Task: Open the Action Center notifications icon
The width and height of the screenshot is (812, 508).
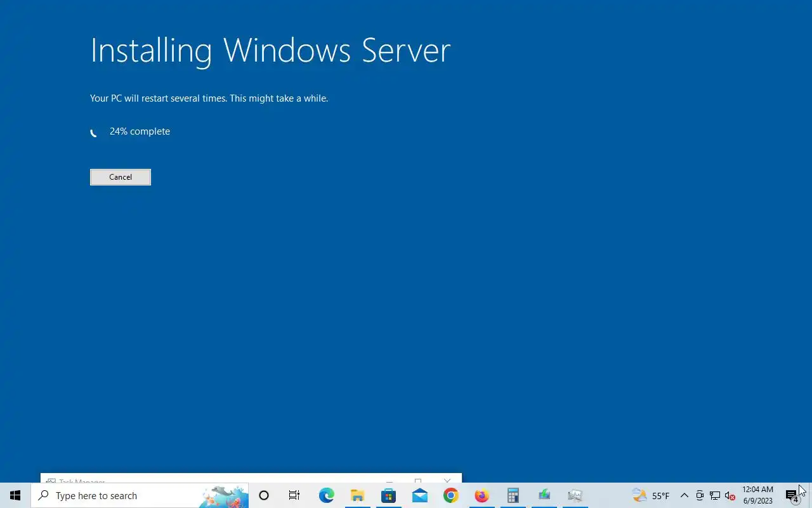Action: [x=792, y=495]
